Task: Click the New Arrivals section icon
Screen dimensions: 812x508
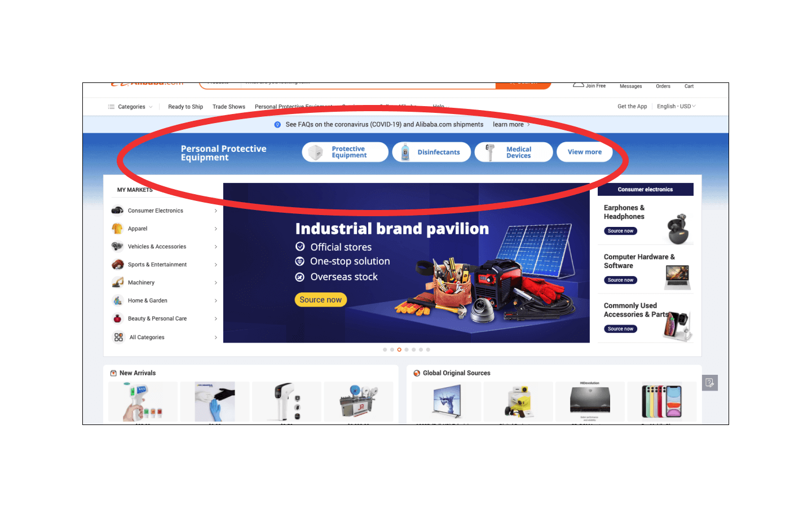Action: click(x=113, y=373)
